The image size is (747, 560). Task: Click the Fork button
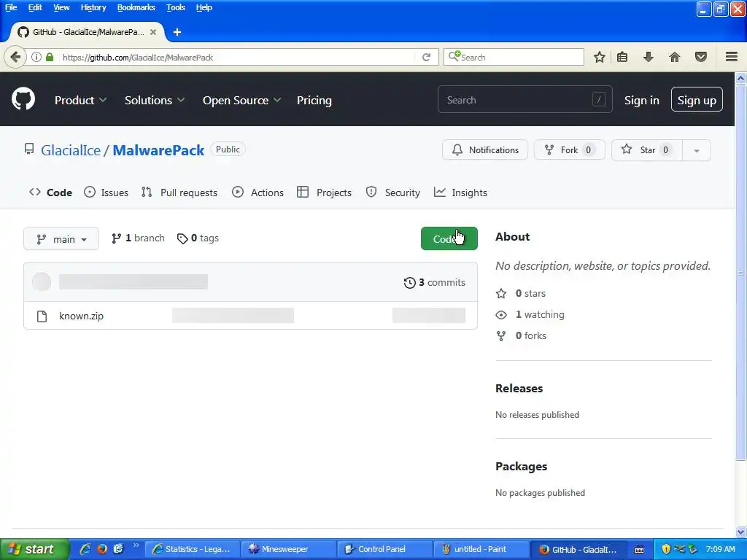tap(570, 150)
